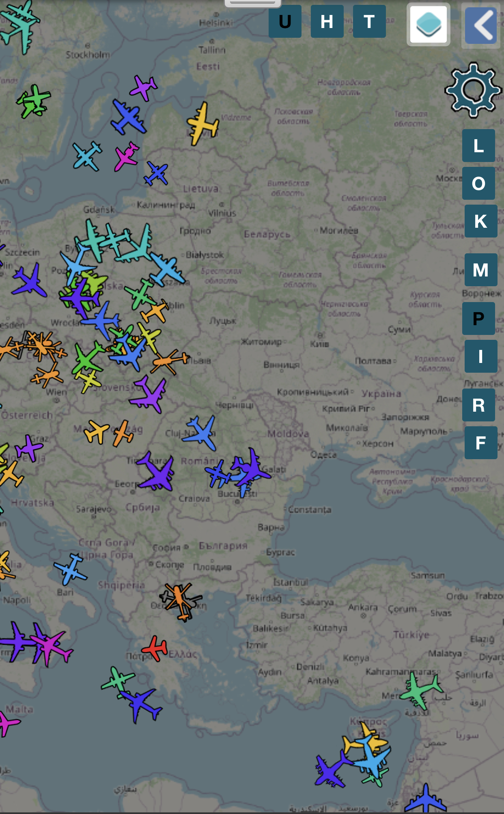Select the blue four-engine aircraft over Baltic Sea
Image resolution: width=504 pixels, height=814 pixels.
pyautogui.click(x=128, y=117)
